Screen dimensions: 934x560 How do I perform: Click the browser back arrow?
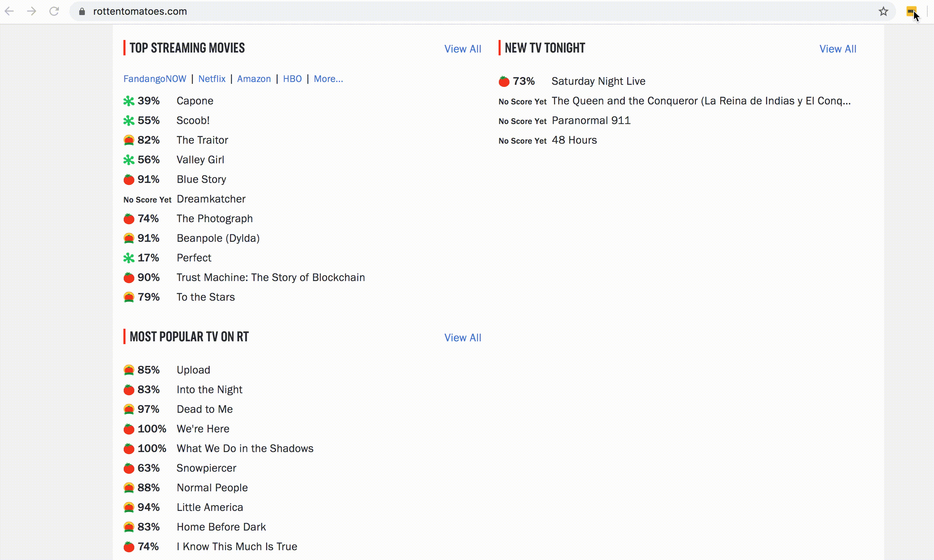click(x=9, y=11)
